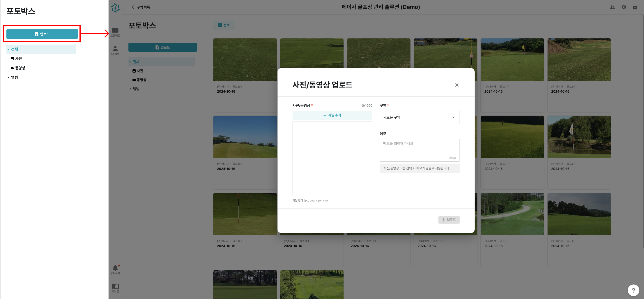Click the archive box icon in header
The width and height of the screenshot is (644, 299).
tap(635, 7)
